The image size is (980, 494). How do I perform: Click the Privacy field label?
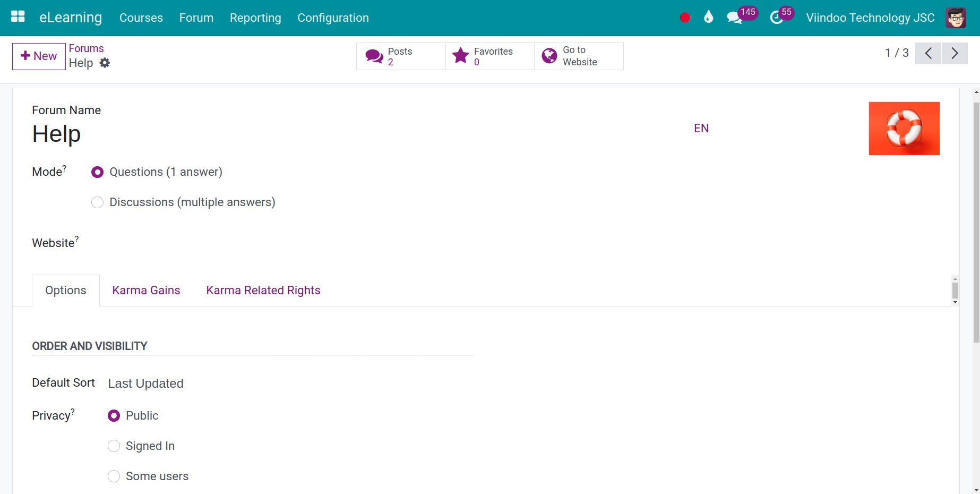[53, 415]
